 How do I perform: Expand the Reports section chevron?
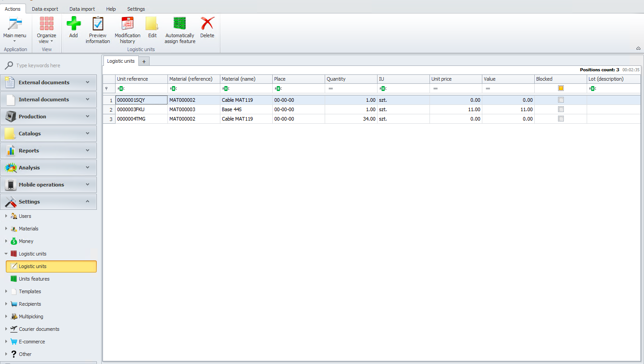click(88, 151)
